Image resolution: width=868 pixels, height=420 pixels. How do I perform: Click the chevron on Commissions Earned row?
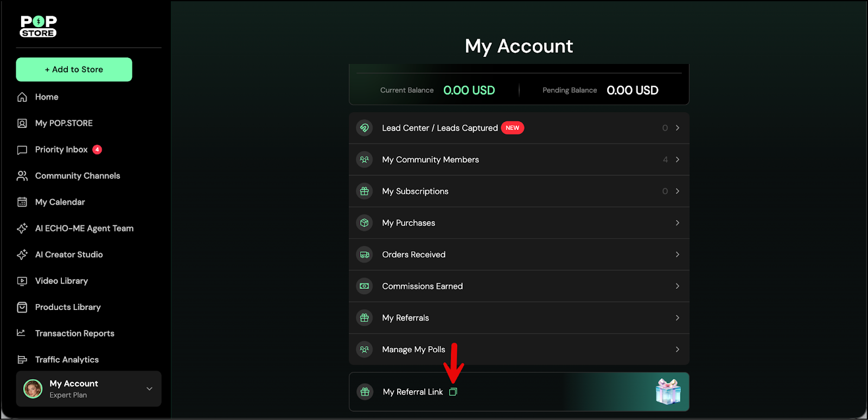click(677, 286)
